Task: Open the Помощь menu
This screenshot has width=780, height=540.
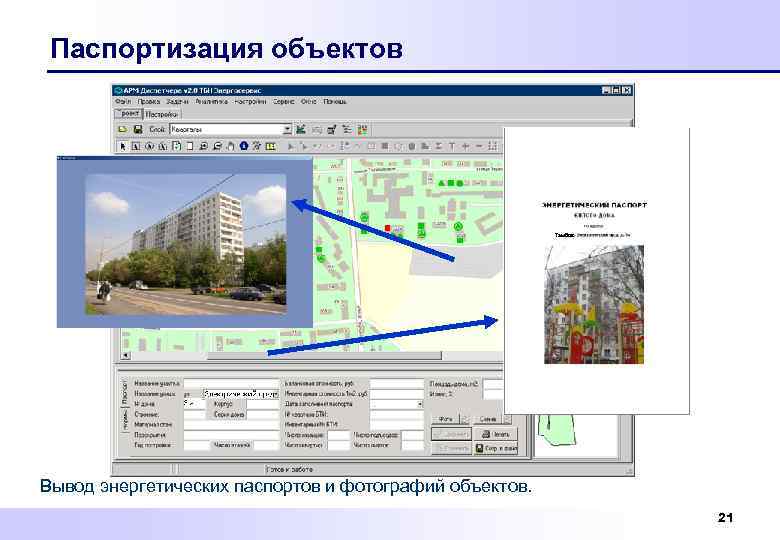Action: pos(335,101)
